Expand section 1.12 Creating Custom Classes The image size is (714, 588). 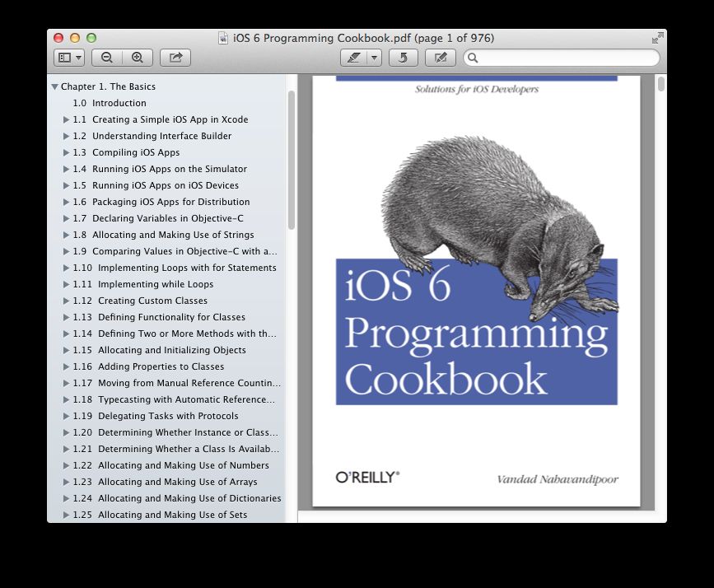tap(67, 301)
